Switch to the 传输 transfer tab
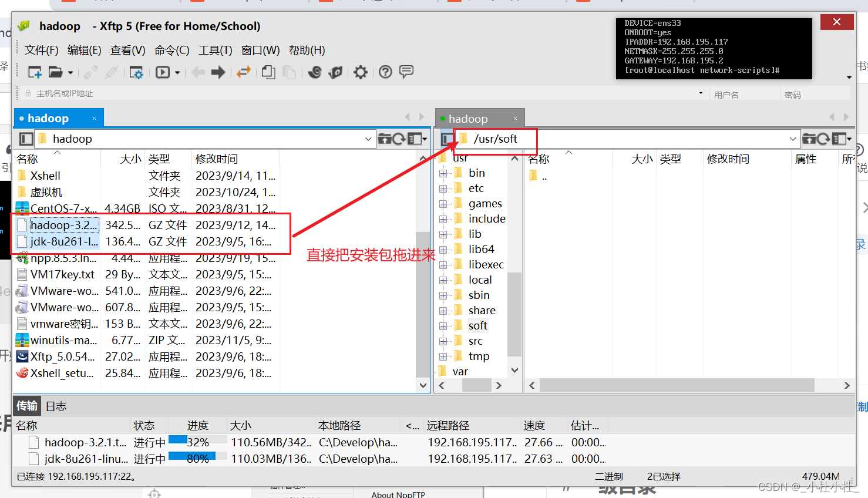The width and height of the screenshot is (868, 498). 27,406
